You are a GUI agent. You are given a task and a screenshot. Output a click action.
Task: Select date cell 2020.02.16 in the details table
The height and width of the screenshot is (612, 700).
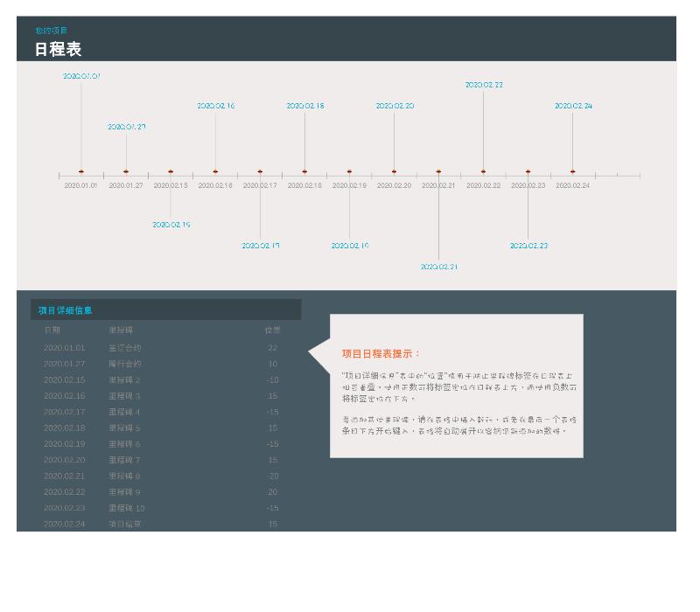pyautogui.click(x=64, y=396)
